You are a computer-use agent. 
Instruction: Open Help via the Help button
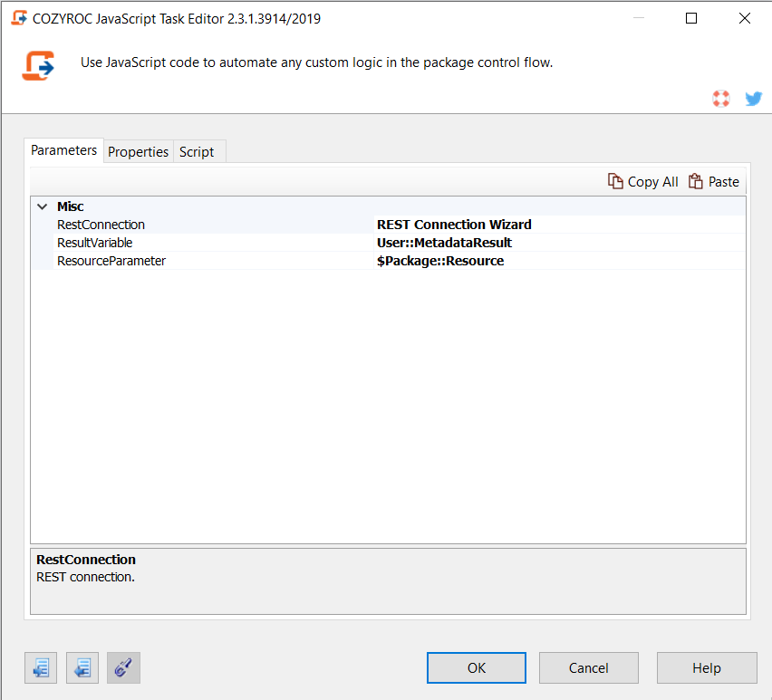point(706,668)
